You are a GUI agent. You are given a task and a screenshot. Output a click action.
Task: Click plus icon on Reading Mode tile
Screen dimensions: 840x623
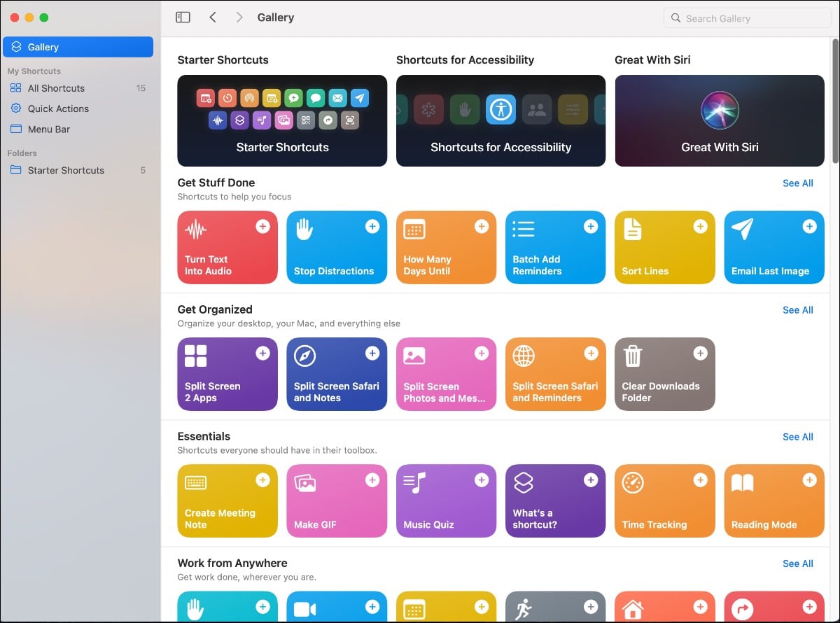pos(808,480)
